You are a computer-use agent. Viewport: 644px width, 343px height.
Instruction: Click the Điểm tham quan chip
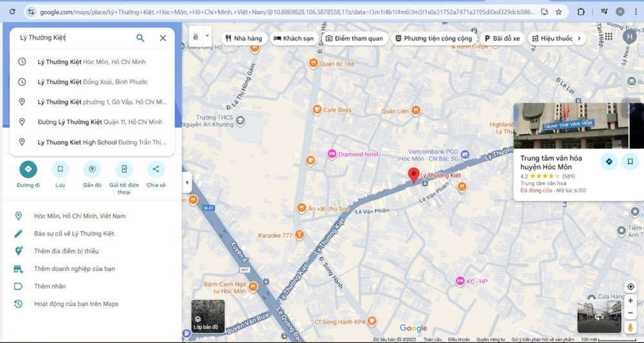pos(354,39)
